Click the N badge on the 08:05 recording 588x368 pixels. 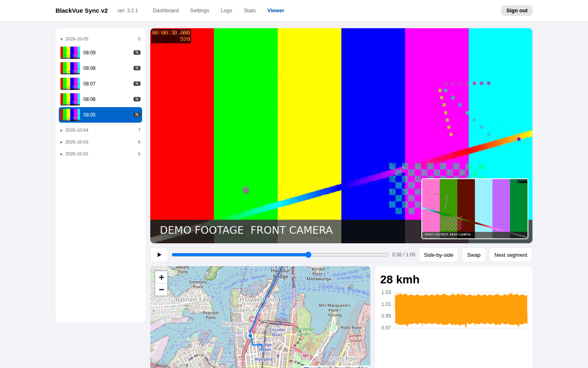pyautogui.click(x=137, y=115)
